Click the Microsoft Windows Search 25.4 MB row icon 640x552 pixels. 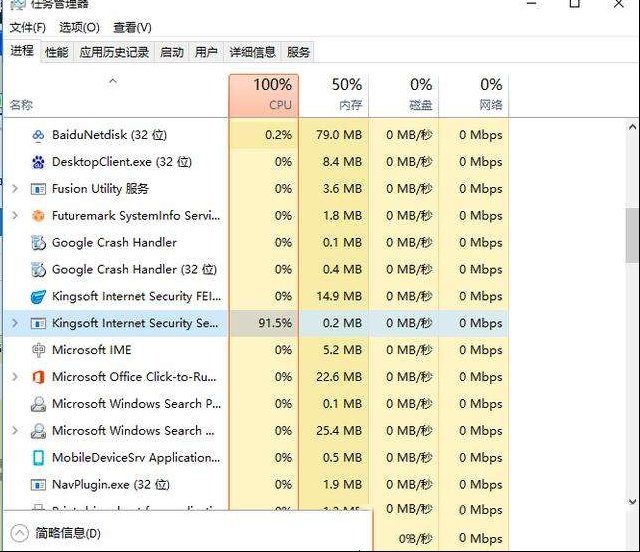(38, 431)
